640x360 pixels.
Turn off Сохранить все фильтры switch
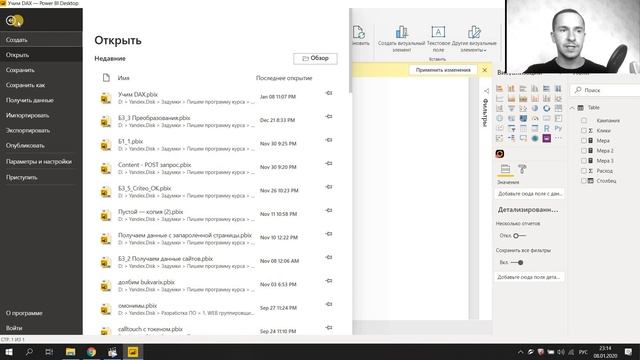517,262
